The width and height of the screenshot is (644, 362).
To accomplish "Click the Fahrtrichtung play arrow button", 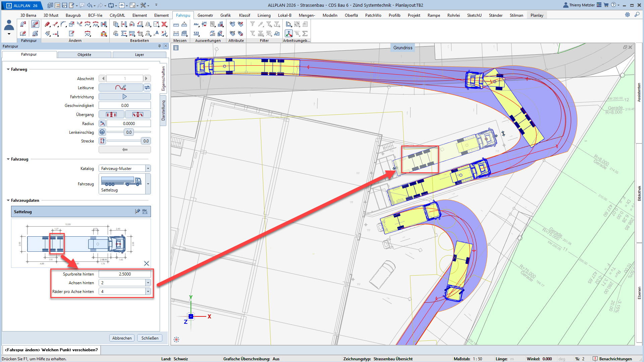I will (x=124, y=97).
